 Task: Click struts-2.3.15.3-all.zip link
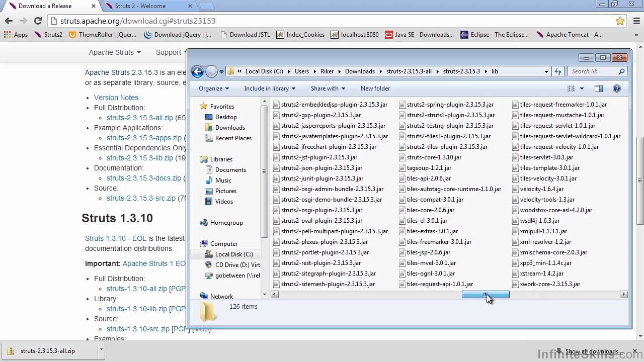click(x=140, y=118)
